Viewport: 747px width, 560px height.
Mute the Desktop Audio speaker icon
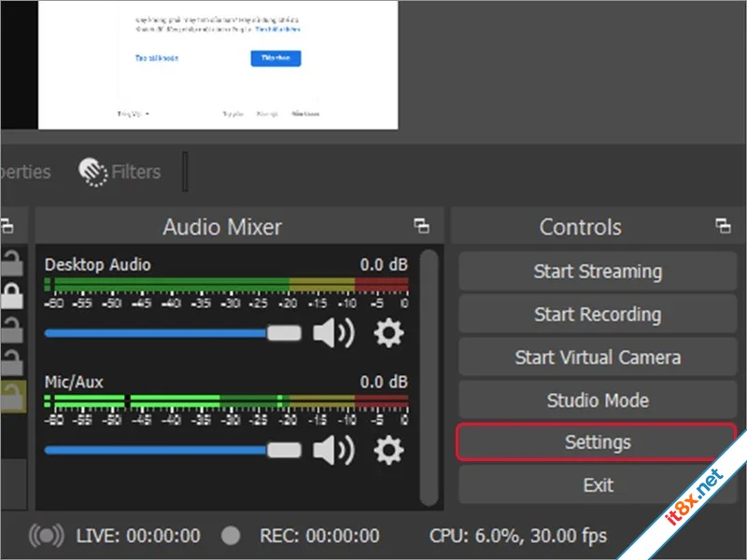[x=333, y=333]
